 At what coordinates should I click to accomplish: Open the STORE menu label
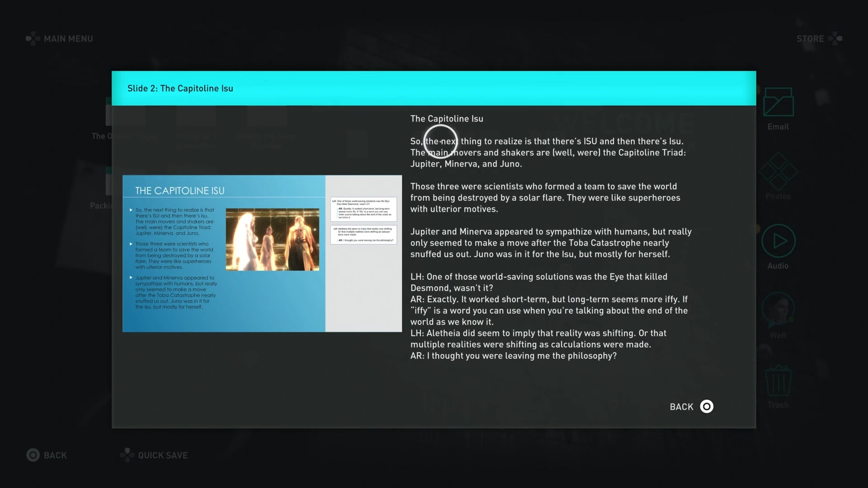coord(810,39)
